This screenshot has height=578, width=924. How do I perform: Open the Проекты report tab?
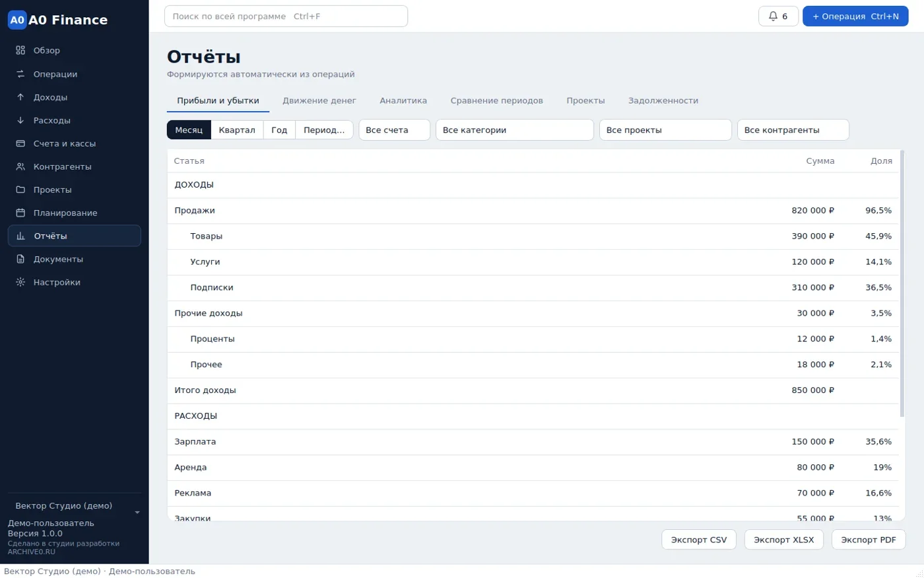point(585,100)
